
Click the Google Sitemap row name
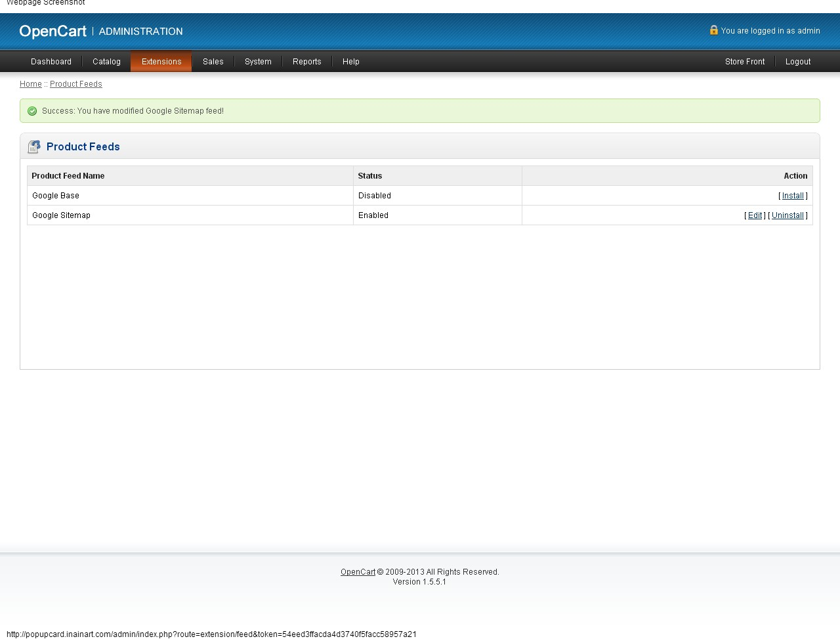62,215
